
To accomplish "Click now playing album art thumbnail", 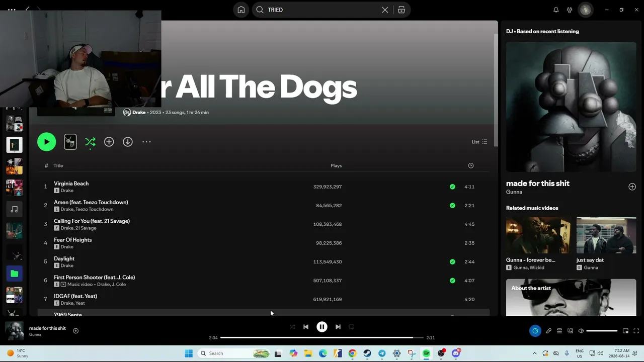I will [14, 331].
